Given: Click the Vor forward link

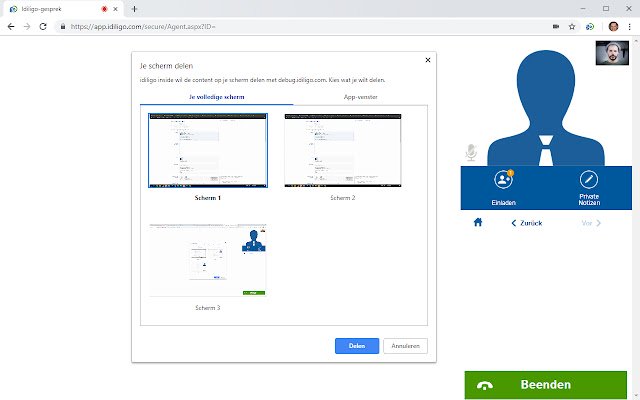Looking at the screenshot, I should (591, 223).
